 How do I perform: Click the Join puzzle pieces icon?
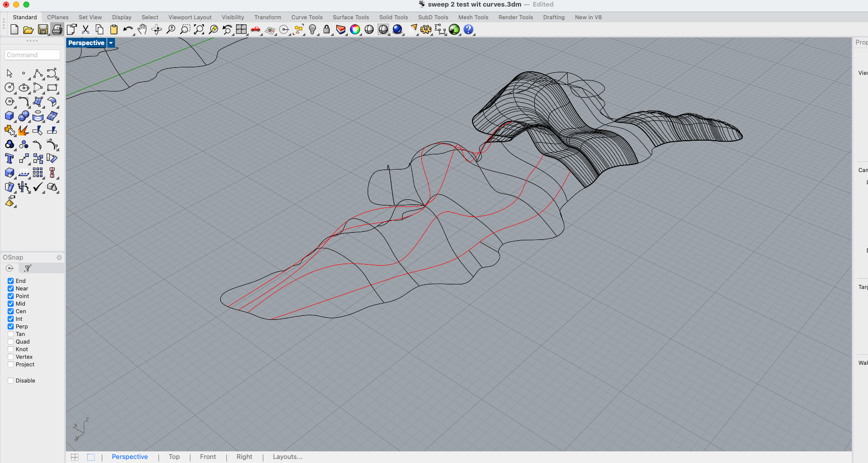click(10, 131)
